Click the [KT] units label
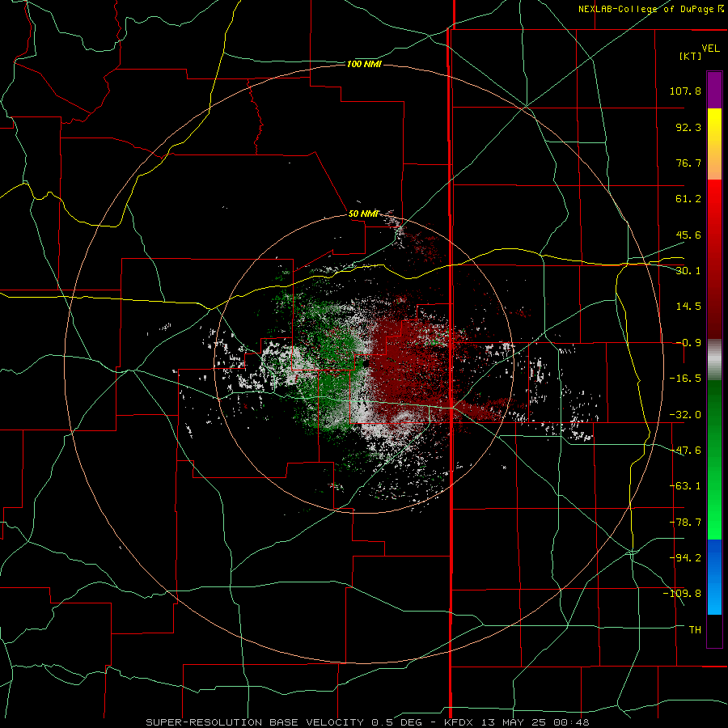Viewport: 728px width, 728px height. 691,56
